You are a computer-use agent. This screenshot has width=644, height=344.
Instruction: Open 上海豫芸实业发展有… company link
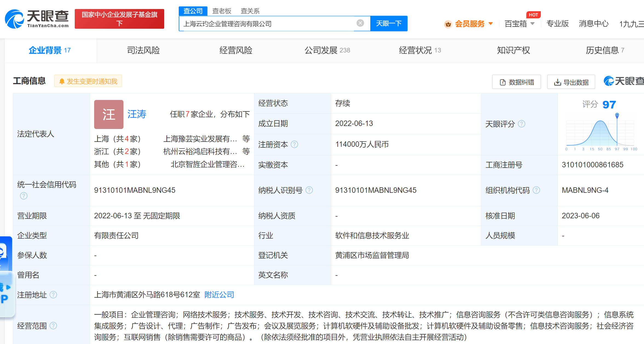tap(200, 139)
